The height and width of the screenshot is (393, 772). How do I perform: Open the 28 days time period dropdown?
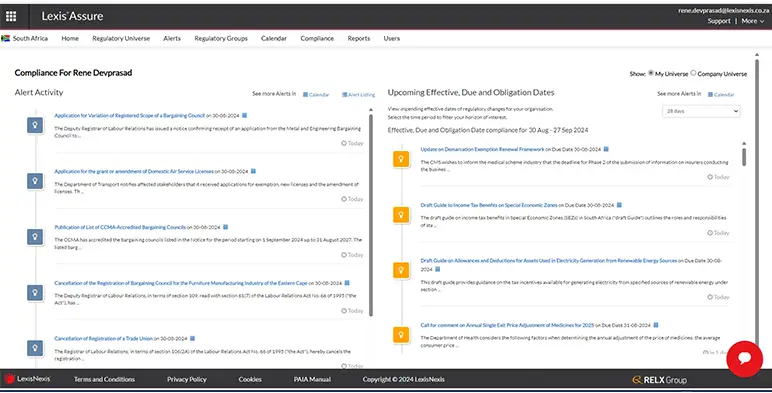coord(701,111)
